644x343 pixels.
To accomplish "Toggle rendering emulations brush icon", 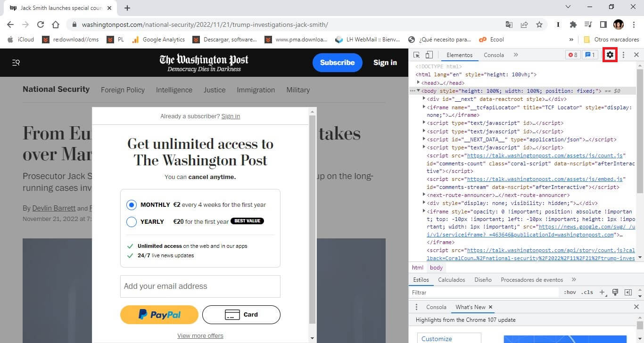I will pos(615,293).
